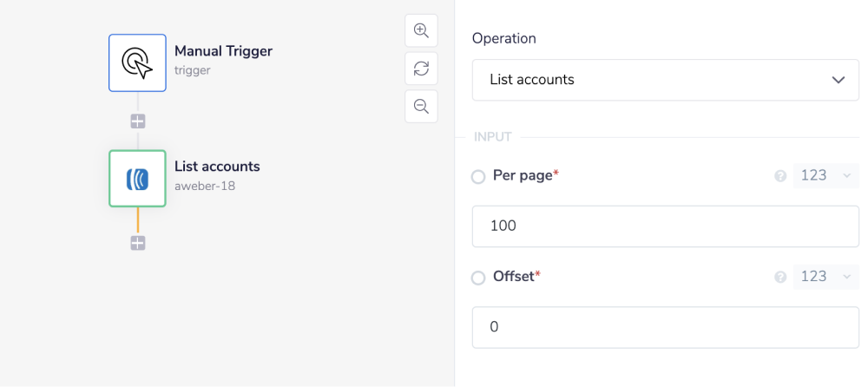Zoom in on the workflow canvas
Image resolution: width=868 pixels, height=387 pixels.
click(x=421, y=30)
